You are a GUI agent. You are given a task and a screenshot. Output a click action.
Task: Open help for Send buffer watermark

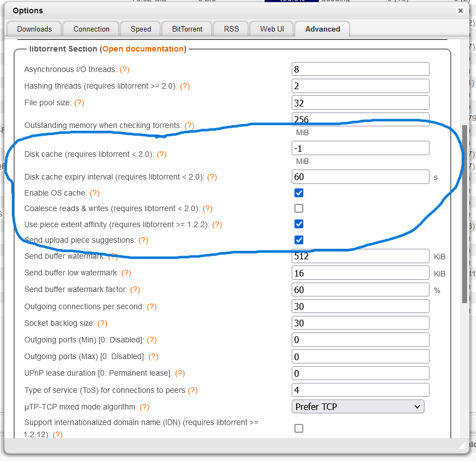pyautogui.click(x=112, y=256)
